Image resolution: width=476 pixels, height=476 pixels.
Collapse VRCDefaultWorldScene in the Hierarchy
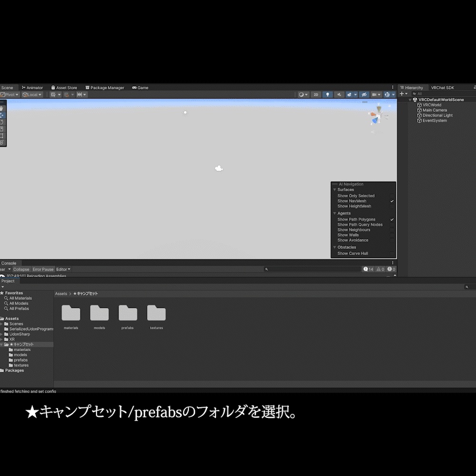(x=410, y=99)
